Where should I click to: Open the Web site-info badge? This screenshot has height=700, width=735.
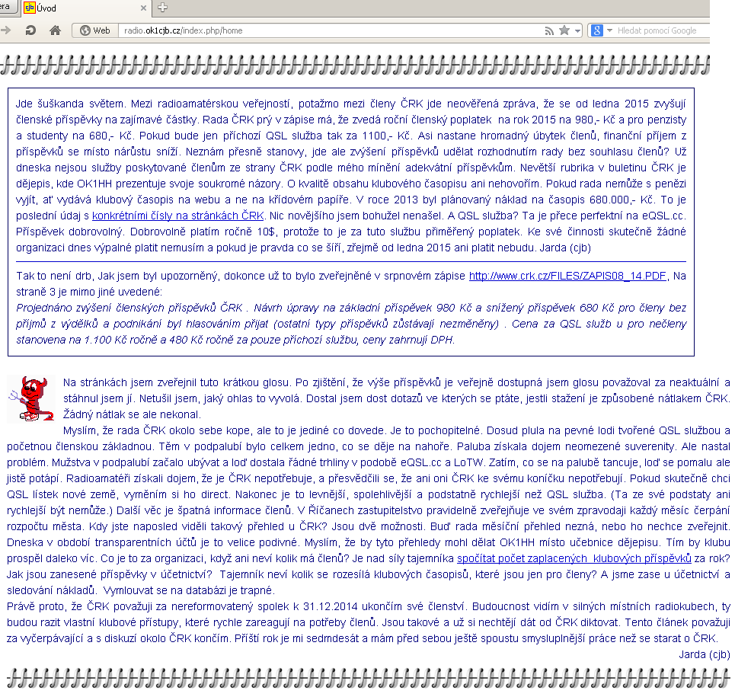tap(95, 30)
